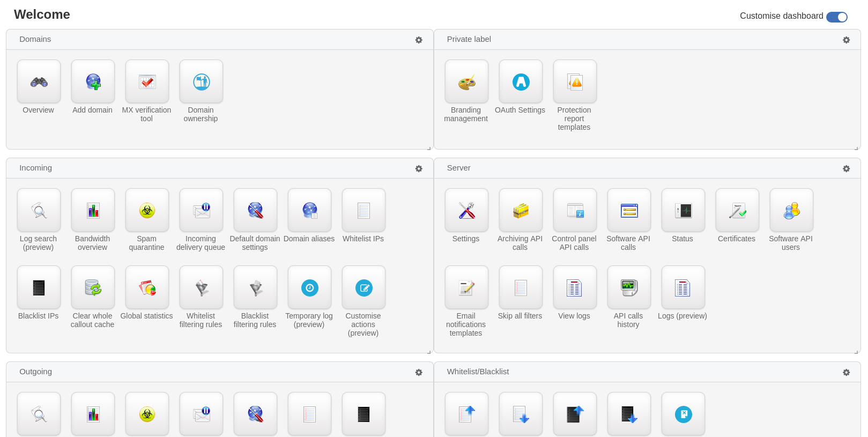
Task: Toggle the Customise dashboard switch
Action: (836, 17)
